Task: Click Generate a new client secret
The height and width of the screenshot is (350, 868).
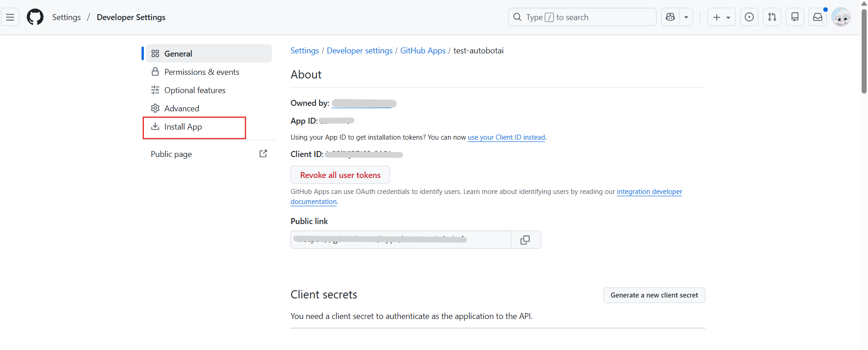Action: pyautogui.click(x=654, y=295)
